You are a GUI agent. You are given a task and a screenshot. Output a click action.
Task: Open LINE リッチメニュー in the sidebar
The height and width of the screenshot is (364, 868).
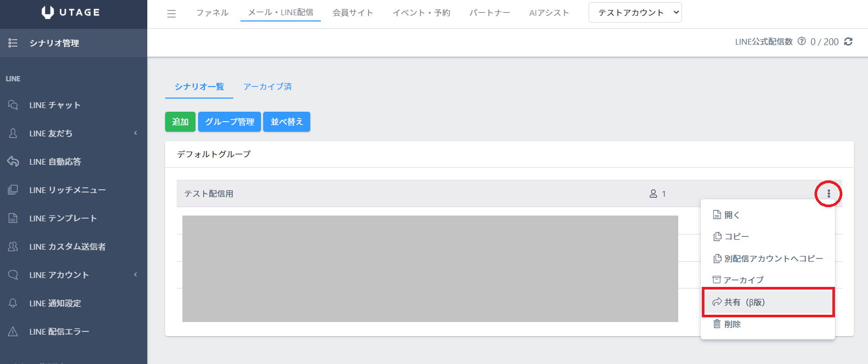point(67,190)
